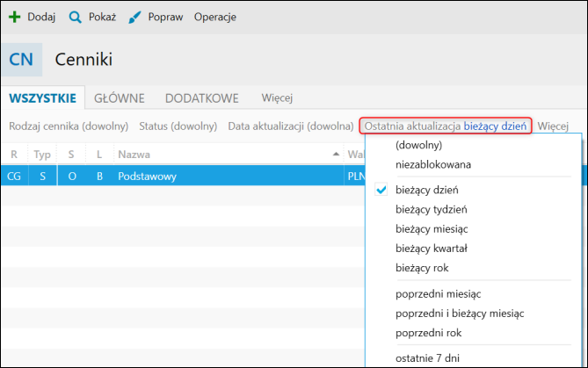
Task: Click the Pokaż magnifier icon
Action: pyautogui.click(x=76, y=17)
